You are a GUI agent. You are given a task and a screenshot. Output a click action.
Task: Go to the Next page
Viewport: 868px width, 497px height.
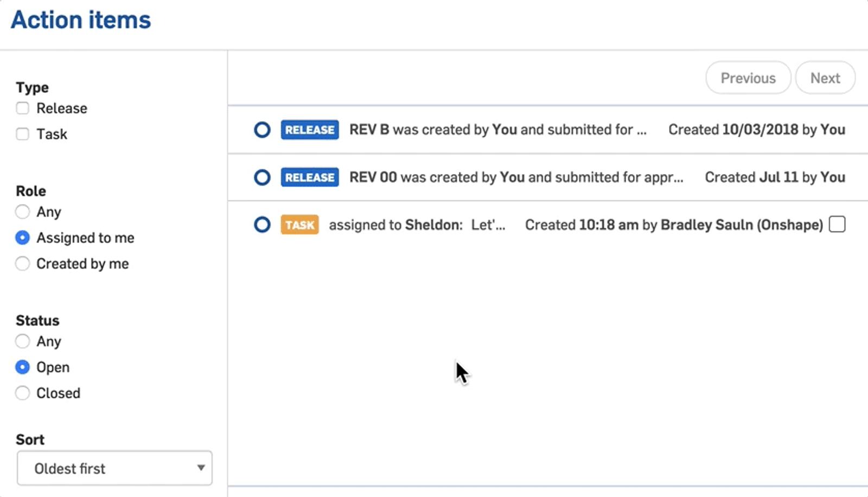(x=825, y=78)
